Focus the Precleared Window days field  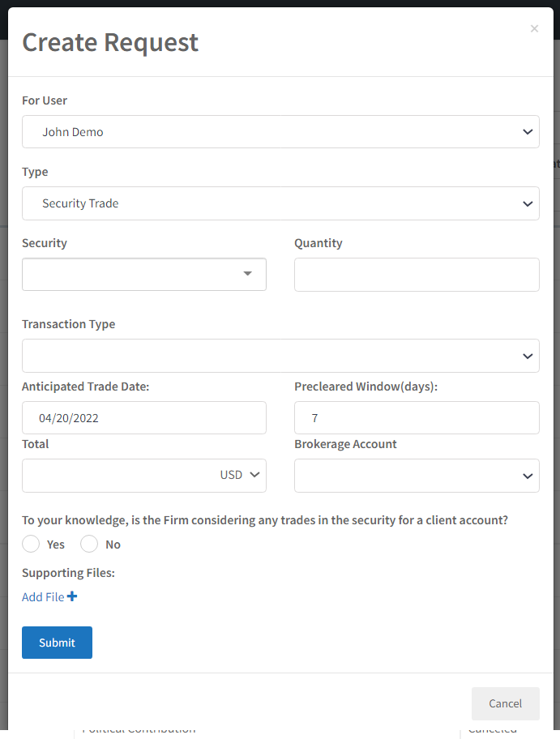[417, 417]
